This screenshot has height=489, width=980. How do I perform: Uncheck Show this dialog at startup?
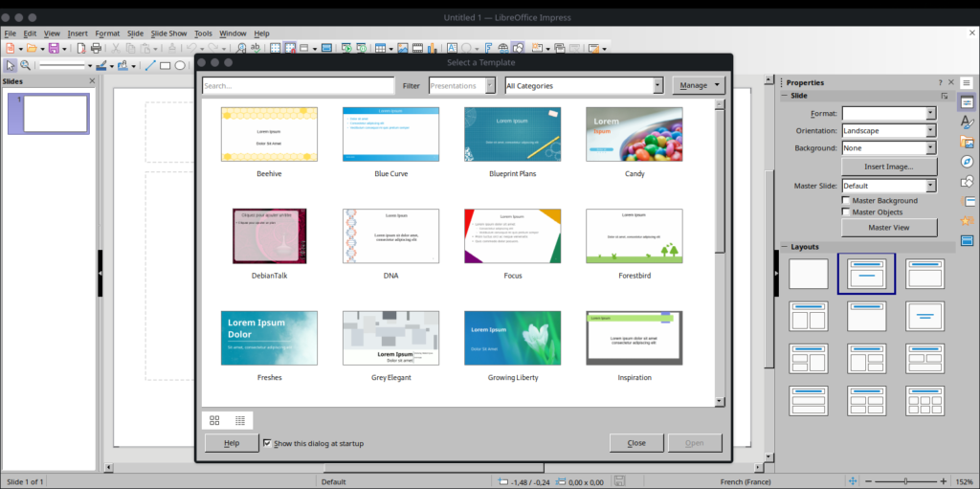(267, 443)
